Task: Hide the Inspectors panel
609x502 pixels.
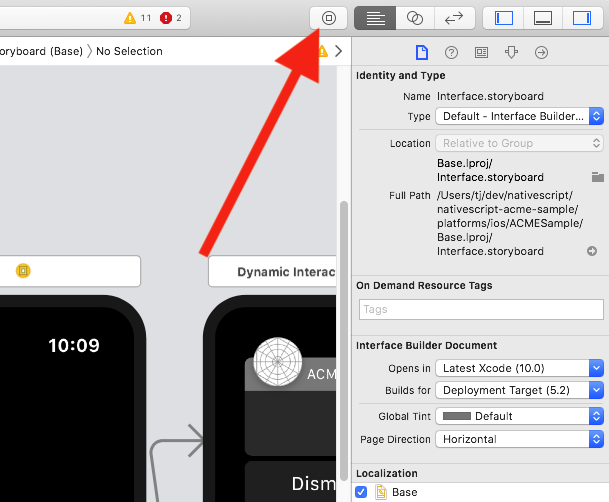Action: click(x=581, y=18)
